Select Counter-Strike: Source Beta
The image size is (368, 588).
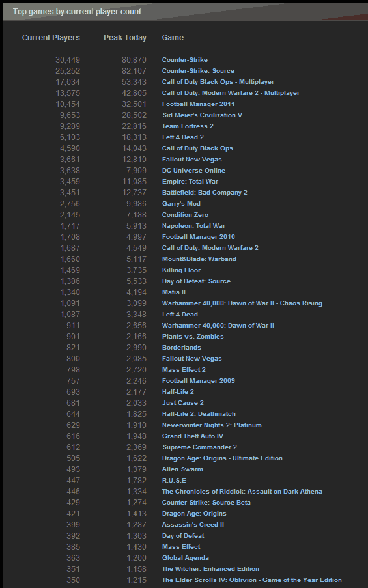pyautogui.click(x=206, y=502)
